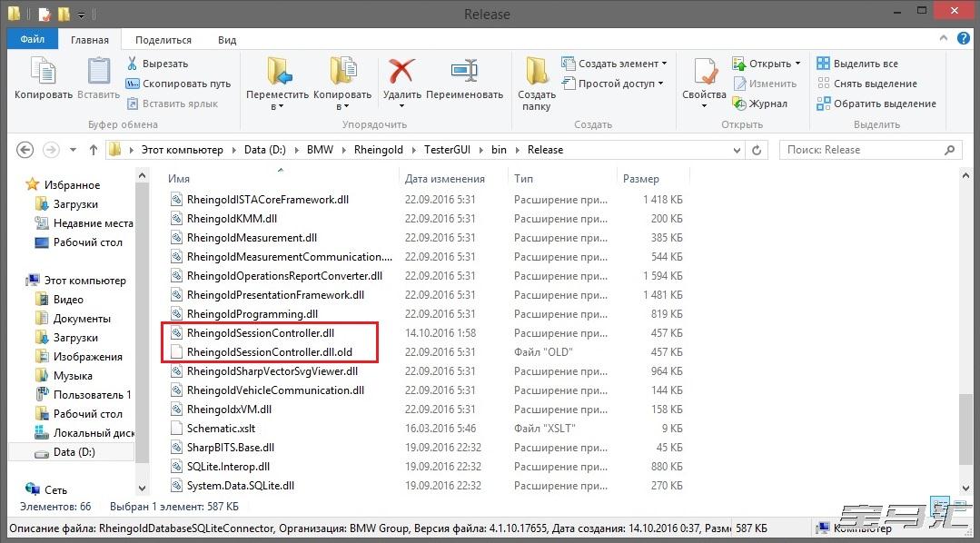The image size is (980, 543).
Task: Open the recent locations dropdown arrow
Action: pos(74,150)
